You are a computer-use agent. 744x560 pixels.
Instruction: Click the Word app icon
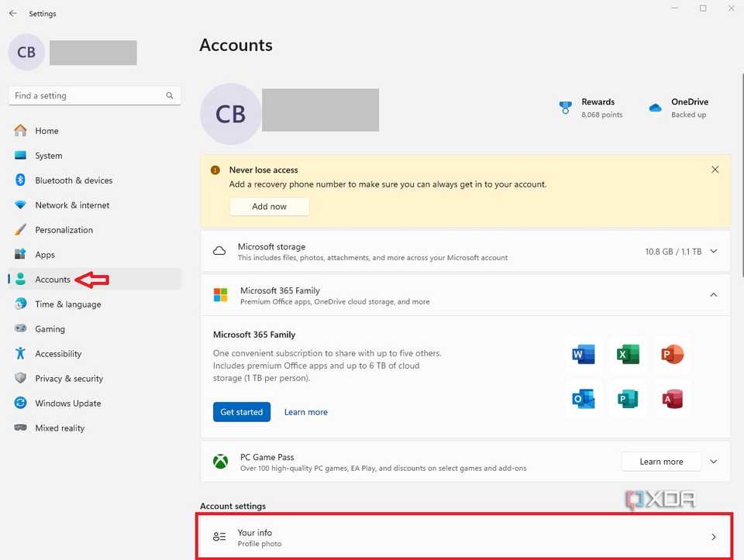(x=583, y=355)
